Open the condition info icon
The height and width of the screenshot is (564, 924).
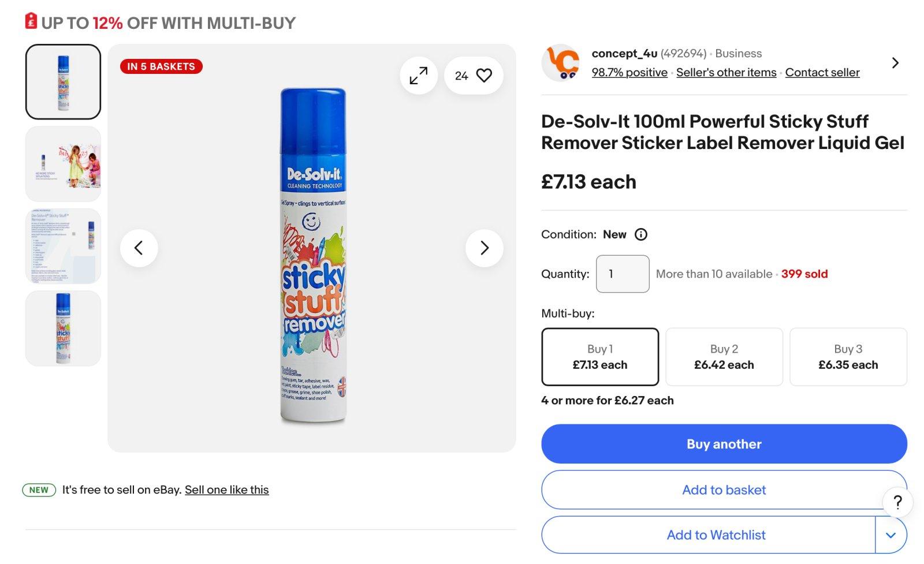[x=641, y=234]
